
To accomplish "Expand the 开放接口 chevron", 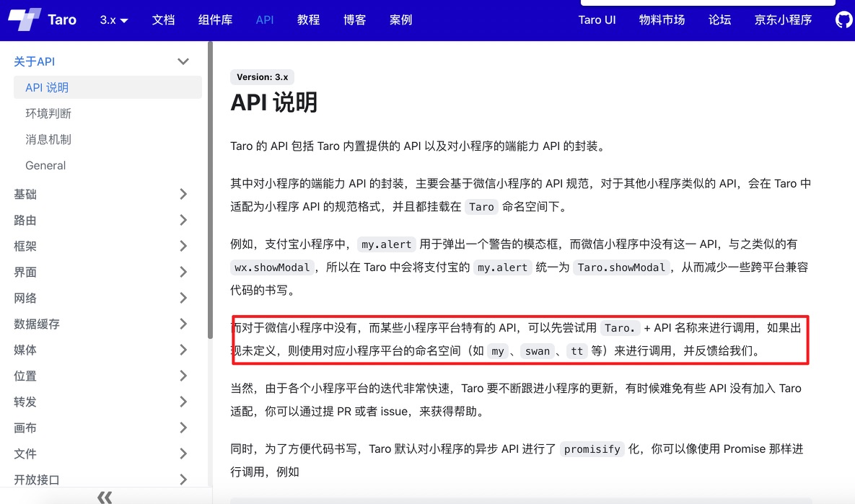I will tap(183, 479).
